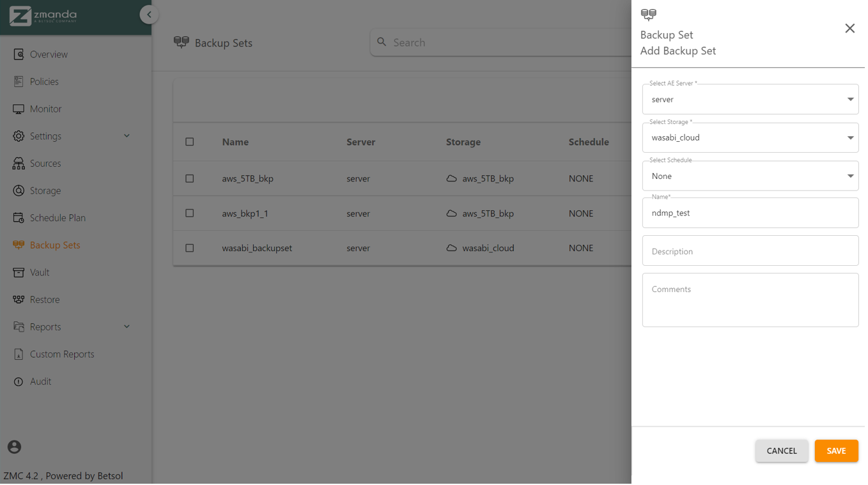Open the user account profile icon

(14, 448)
